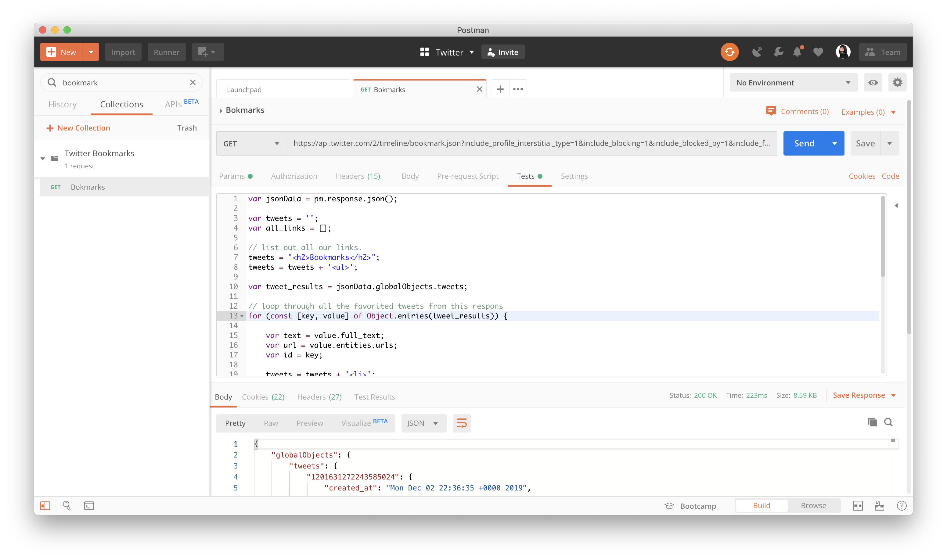Switch response view to Visualize BETA

(x=364, y=423)
